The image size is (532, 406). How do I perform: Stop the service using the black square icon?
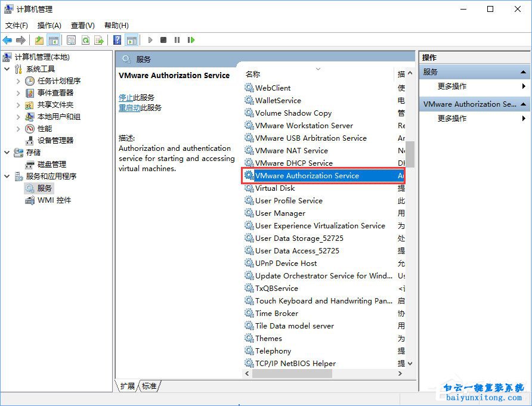[x=163, y=40]
